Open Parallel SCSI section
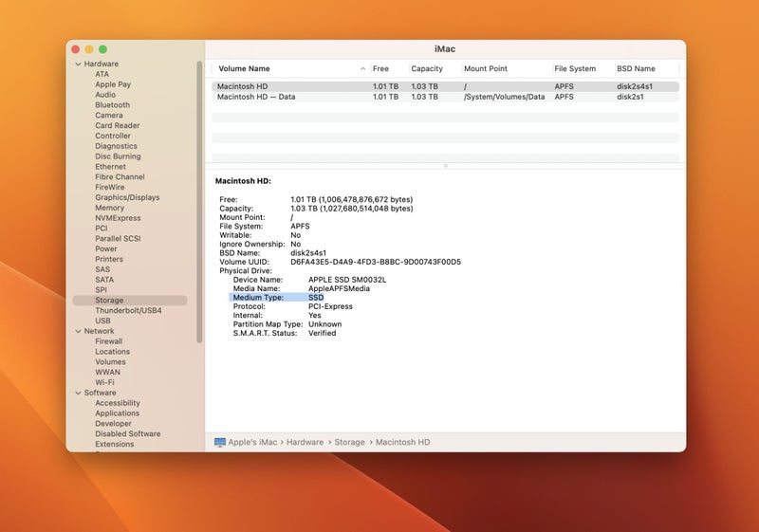Image resolution: width=759 pixels, height=532 pixels. (x=118, y=238)
